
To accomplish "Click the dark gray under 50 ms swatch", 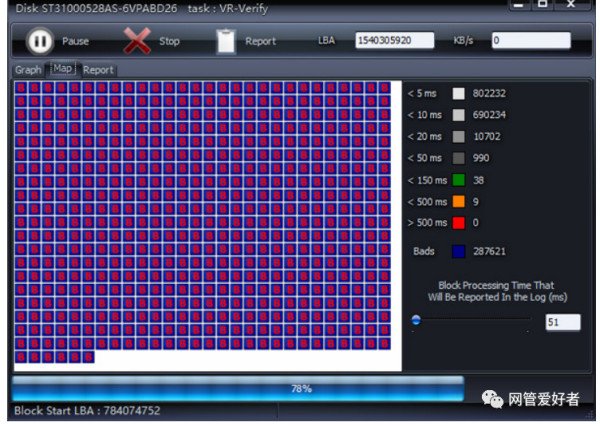I will click(458, 158).
